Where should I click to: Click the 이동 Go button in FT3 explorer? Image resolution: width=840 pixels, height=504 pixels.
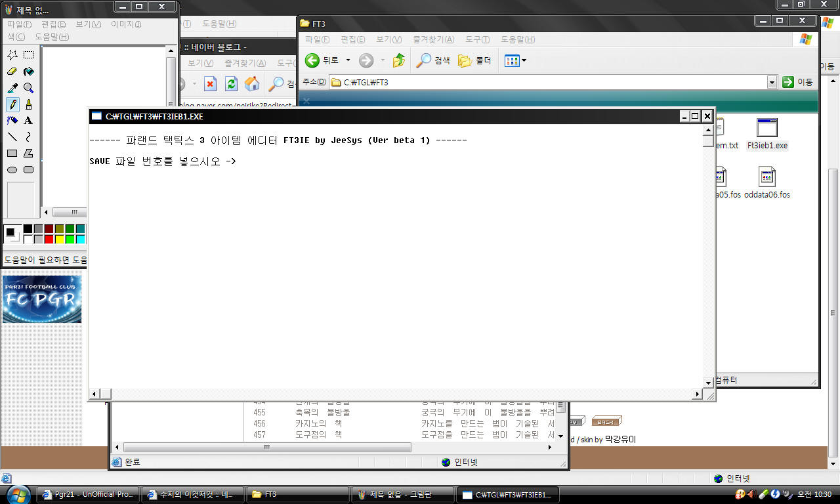coord(798,82)
